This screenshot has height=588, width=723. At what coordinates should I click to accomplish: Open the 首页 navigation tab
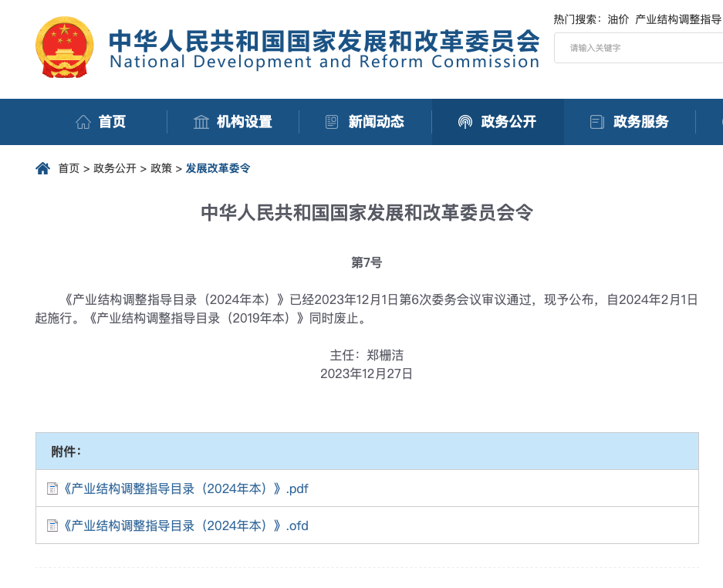click(100, 122)
